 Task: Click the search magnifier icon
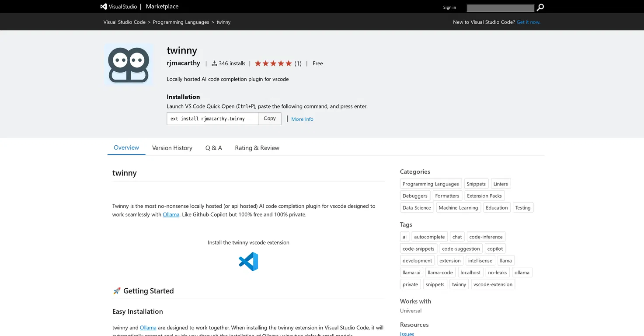tap(540, 7)
